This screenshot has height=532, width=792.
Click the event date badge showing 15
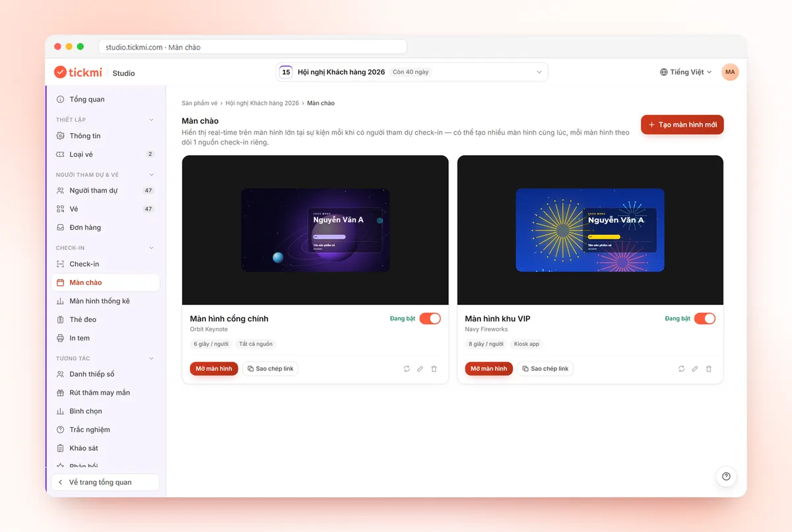[286, 72]
